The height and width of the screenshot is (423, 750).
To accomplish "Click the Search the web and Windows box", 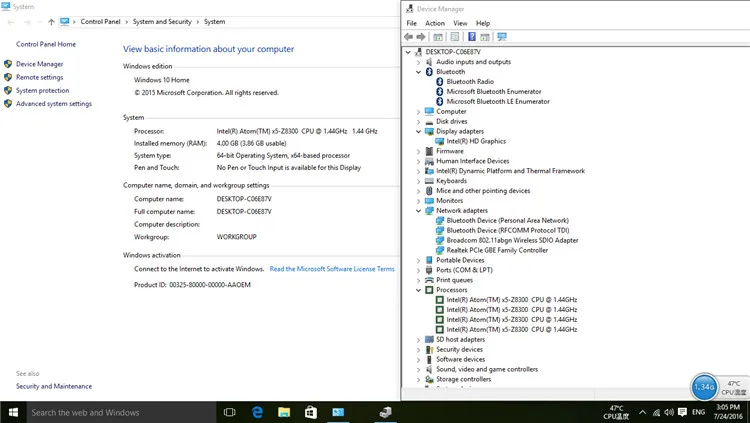I will (121, 412).
